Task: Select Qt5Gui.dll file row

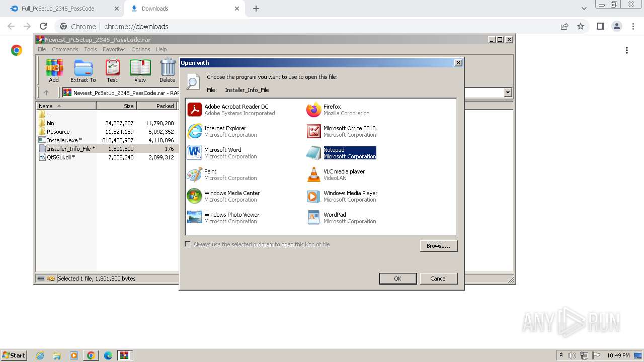Action: click(107, 157)
